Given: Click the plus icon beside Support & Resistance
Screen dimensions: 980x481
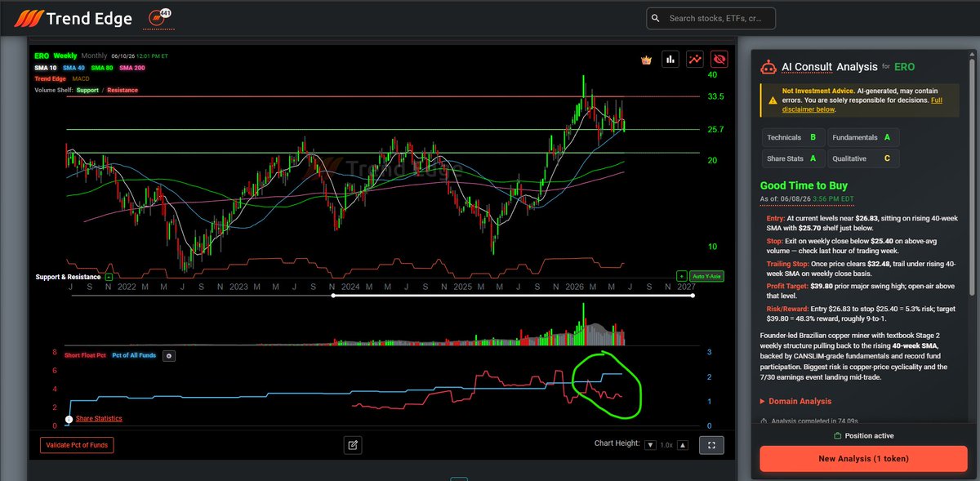Looking at the screenshot, I should click(x=109, y=277).
